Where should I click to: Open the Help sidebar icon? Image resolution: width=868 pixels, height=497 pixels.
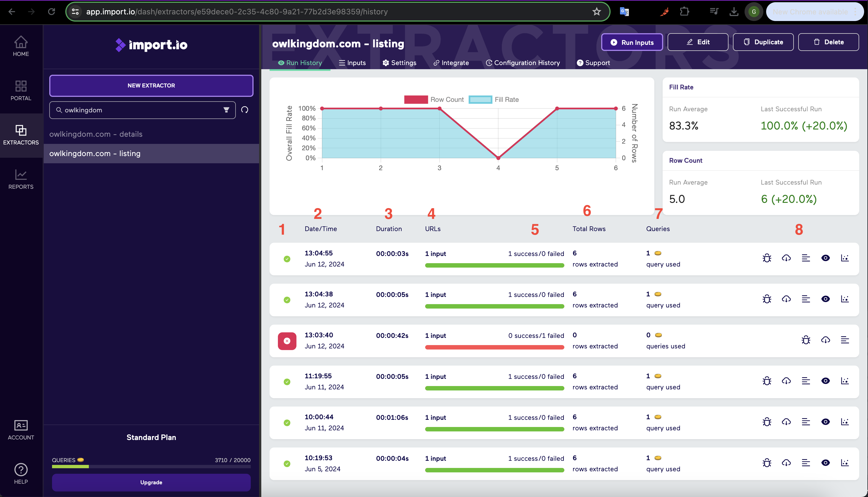coord(21,474)
